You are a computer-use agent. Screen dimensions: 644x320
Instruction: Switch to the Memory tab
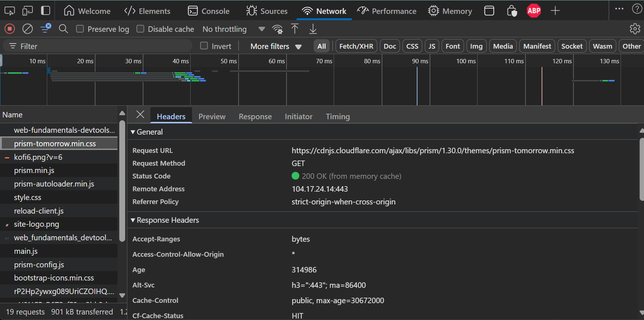click(x=450, y=11)
